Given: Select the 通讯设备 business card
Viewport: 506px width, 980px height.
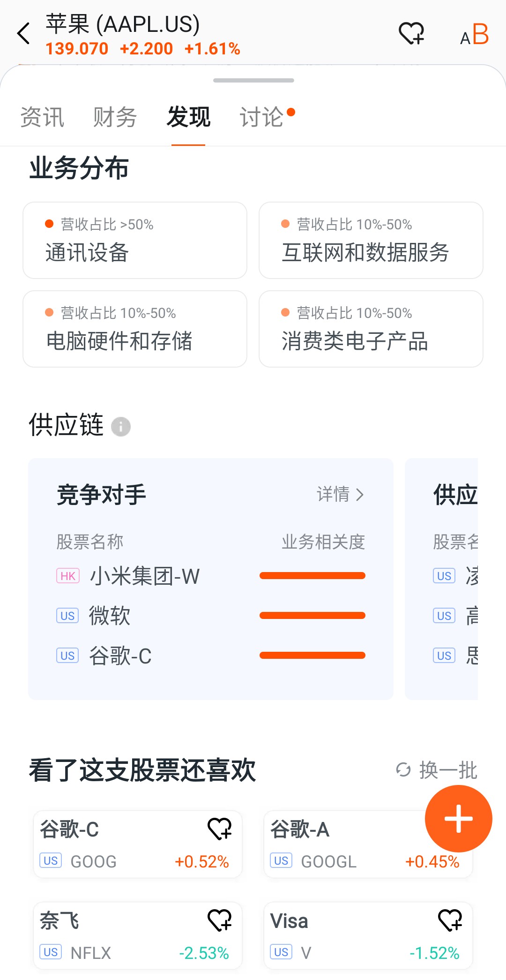Looking at the screenshot, I should [x=135, y=241].
